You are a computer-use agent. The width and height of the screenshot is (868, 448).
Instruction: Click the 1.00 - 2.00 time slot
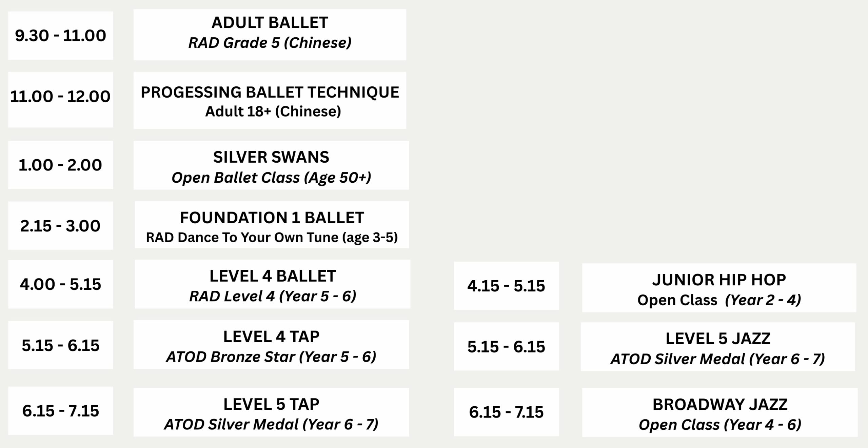pyautogui.click(x=60, y=165)
